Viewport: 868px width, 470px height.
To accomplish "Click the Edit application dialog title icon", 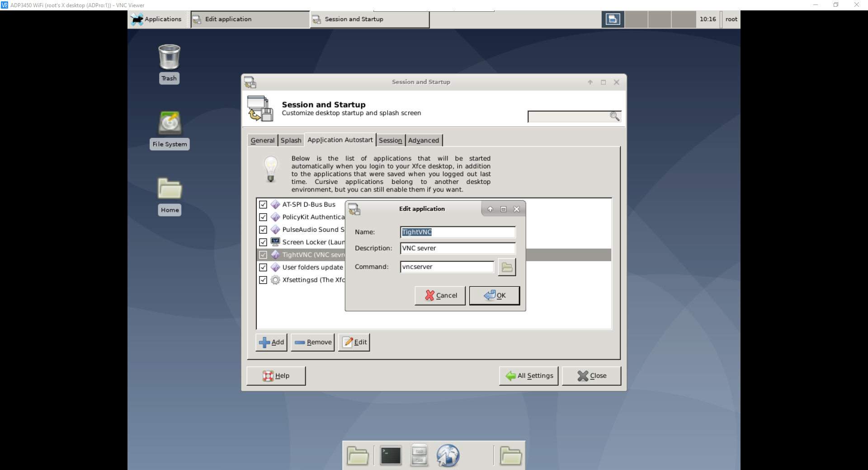I will 354,209.
